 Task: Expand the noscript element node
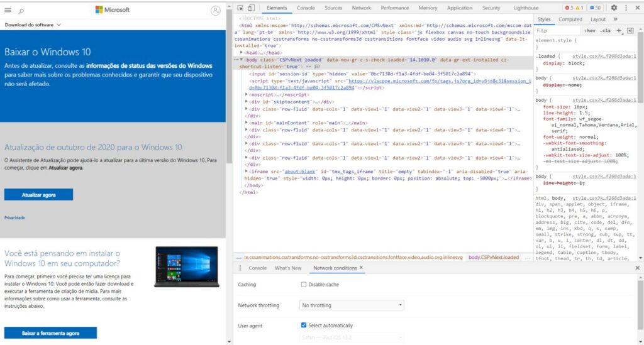click(247, 95)
